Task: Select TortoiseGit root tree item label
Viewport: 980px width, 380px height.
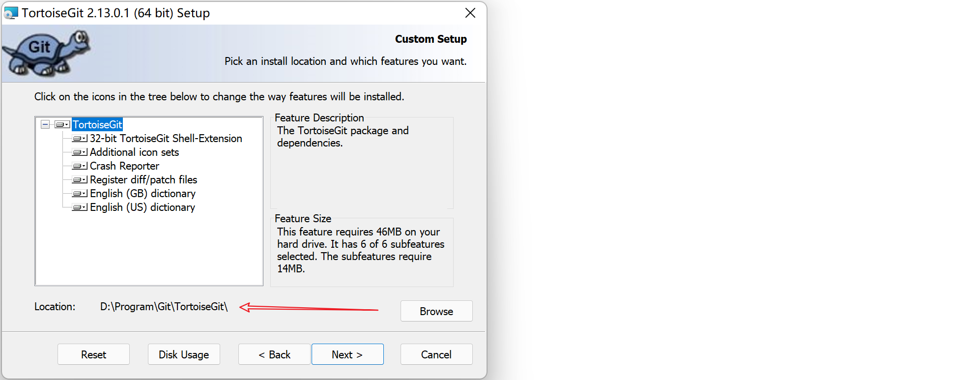Action: (97, 125)
